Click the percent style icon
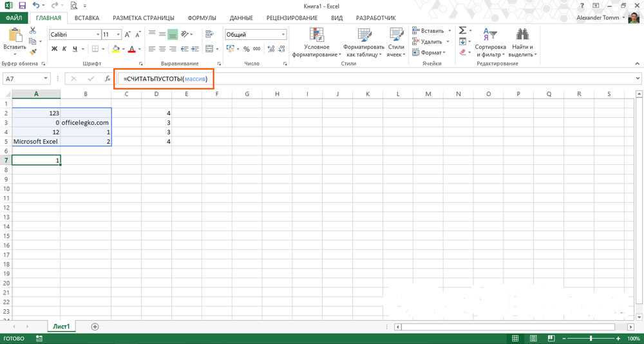 (x=239, y=49)
